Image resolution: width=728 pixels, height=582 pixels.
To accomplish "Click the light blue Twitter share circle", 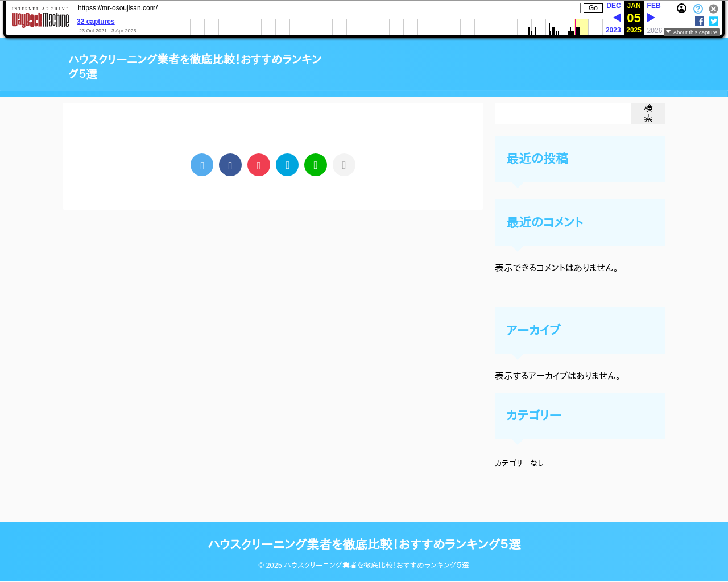I will click(202, 165).
